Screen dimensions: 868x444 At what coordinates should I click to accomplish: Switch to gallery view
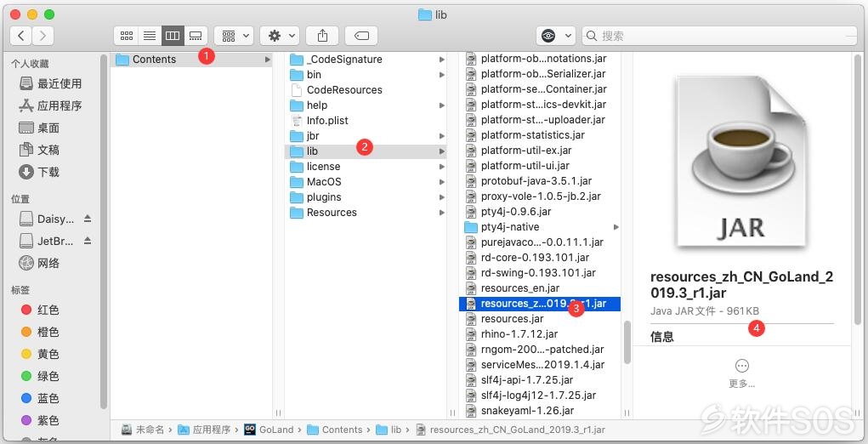click(x=196, y=36)
